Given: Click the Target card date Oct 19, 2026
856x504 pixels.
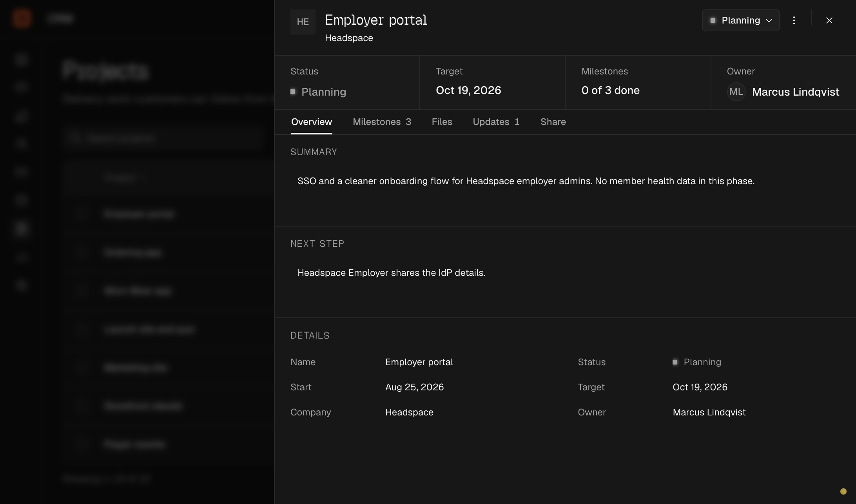Looking at the screenshot, I should (468, 90).
